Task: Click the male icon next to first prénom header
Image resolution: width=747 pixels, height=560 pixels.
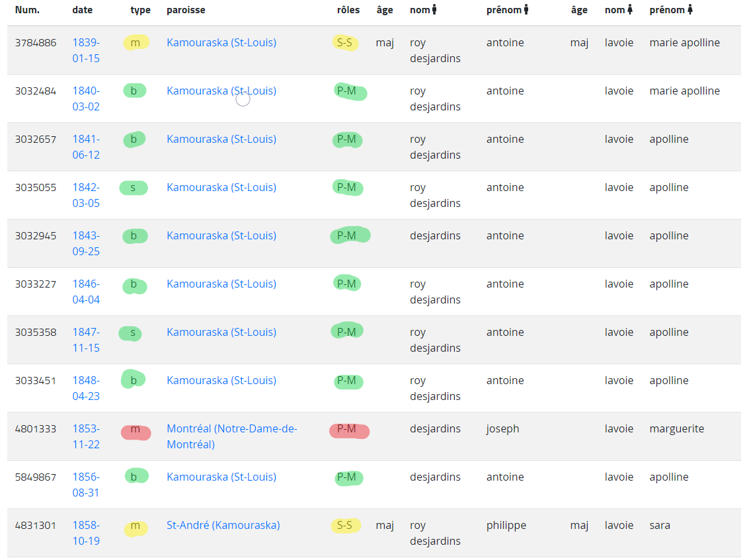Action: (526, 9)
